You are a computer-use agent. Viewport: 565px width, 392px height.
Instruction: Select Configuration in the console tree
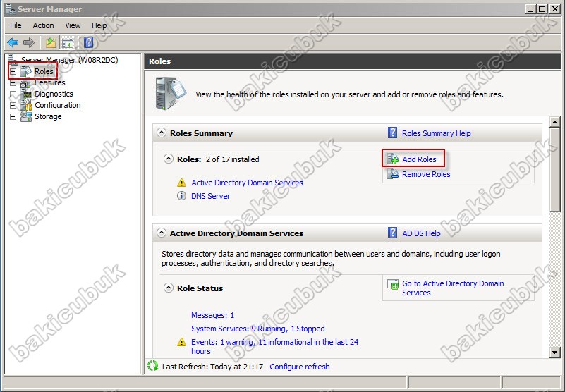click(x=58, y=105)
